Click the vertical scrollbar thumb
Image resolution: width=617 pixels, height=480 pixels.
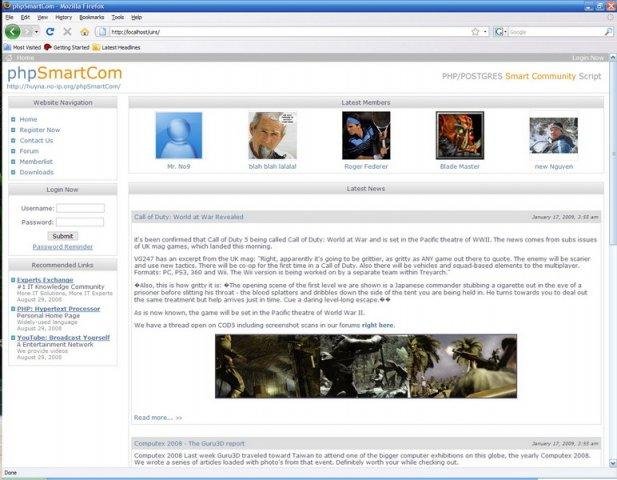coord(612,153)
